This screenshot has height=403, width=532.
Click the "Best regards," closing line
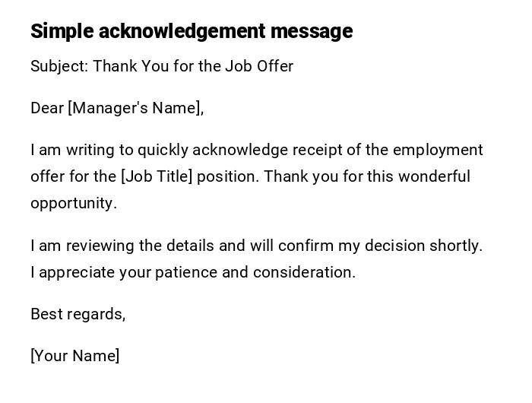(78, 314)
